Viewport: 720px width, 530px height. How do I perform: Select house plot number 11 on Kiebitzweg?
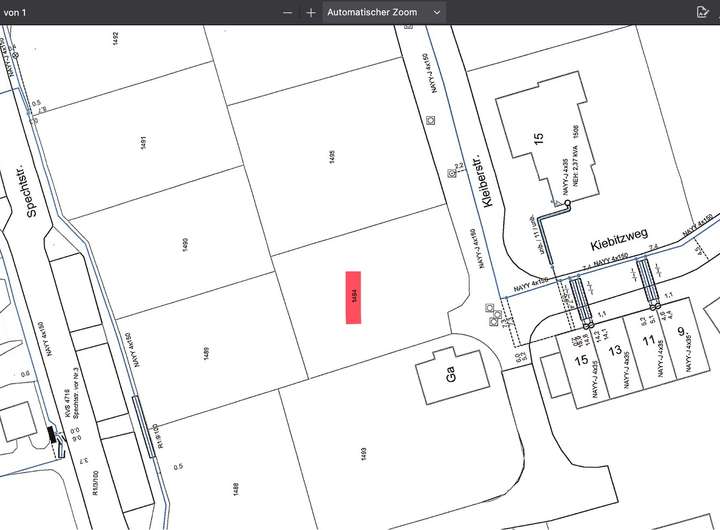(648, 343)
